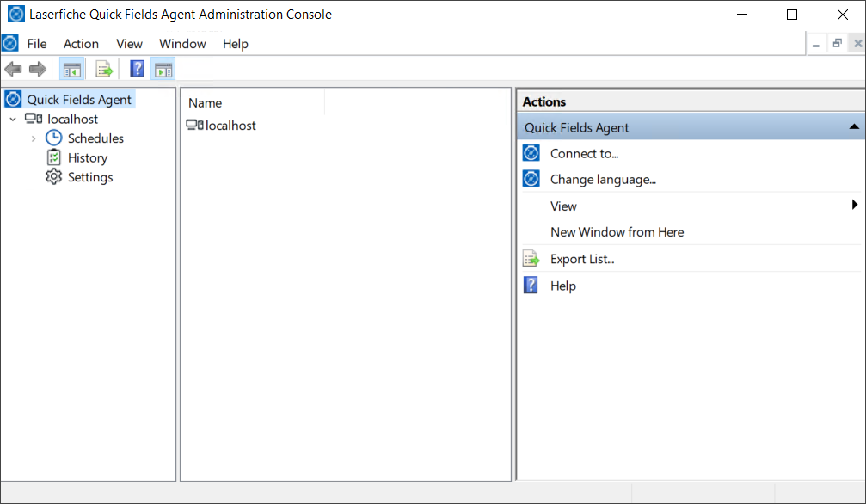866x504 pixels.
Task: Select Schedules clock icon in tree
Action: [53, 138]
